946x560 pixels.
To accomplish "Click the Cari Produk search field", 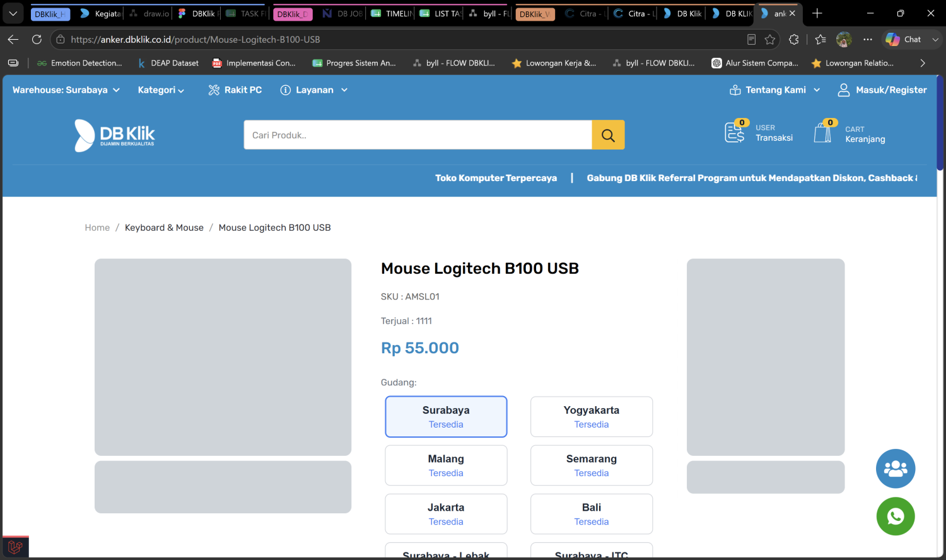I will pos(418,135).
